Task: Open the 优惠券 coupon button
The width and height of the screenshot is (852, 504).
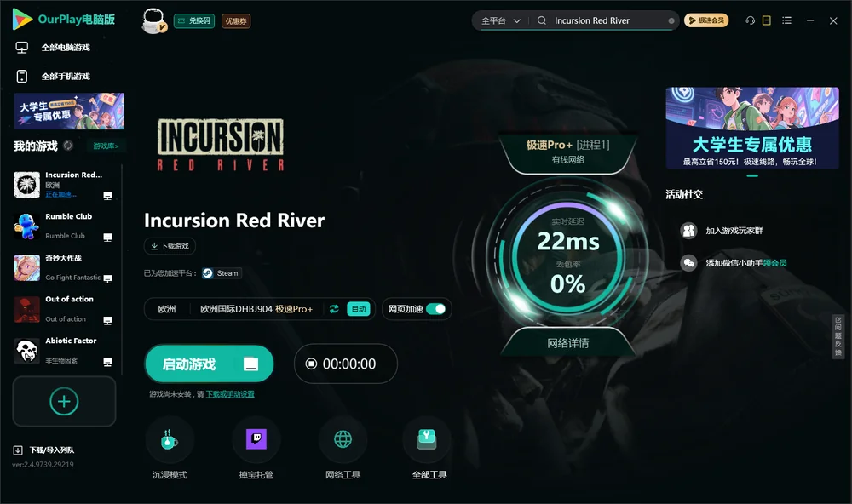Action: coord(236,21)
